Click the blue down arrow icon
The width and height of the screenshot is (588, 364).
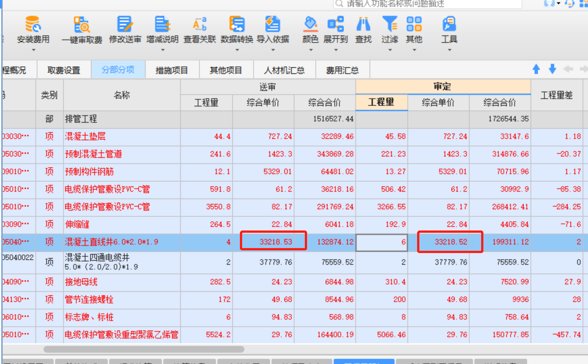point(552,69)
